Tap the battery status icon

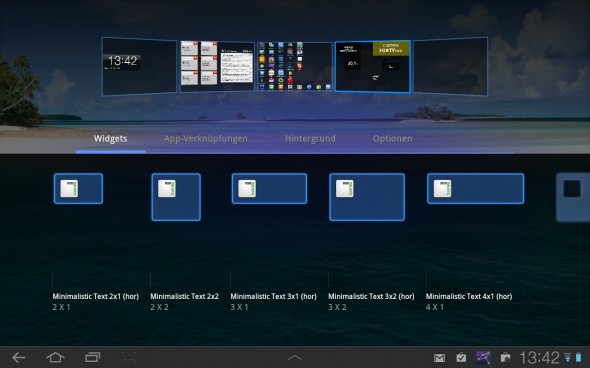[578, 357]
